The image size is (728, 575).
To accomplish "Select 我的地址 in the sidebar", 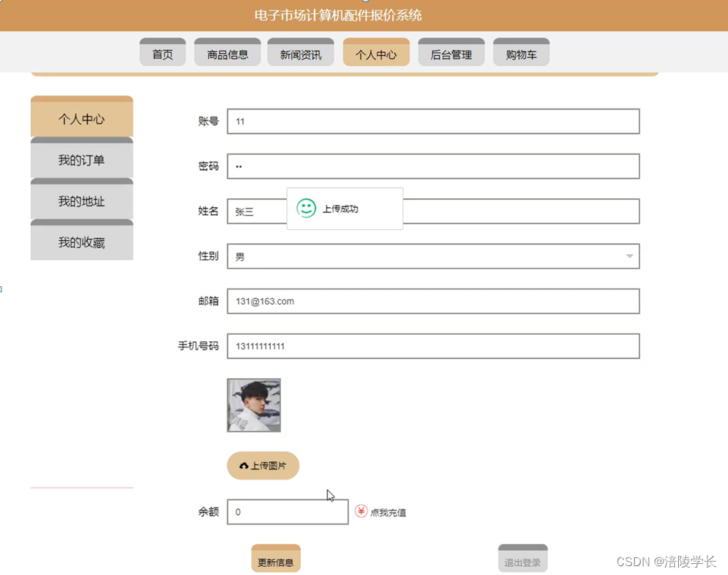I will 81,200.
